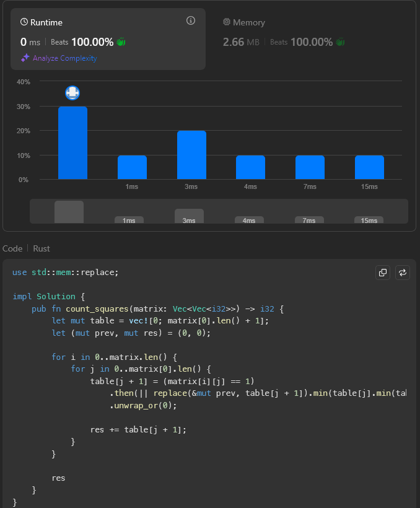Select the 7ms bar in the chart
This screenshot has width=420, height=508.
pos(310,167)
